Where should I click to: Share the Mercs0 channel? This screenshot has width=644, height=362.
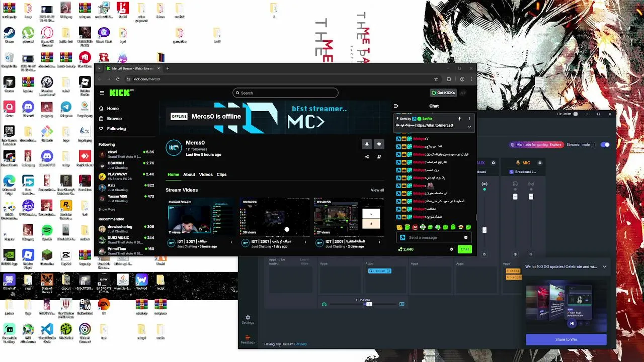367,157
